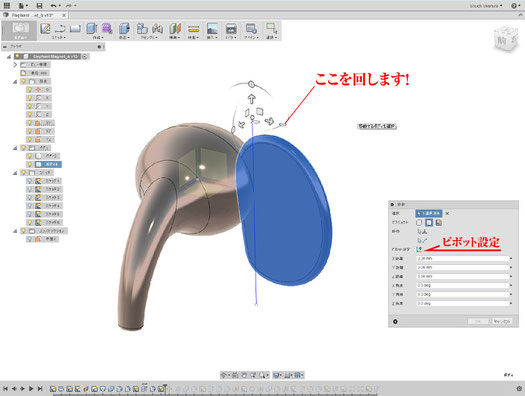The height and width of the screenshot is (396, 525).
Task: Click the Set Pivot icon in the Move dialog
Action: 419,249
